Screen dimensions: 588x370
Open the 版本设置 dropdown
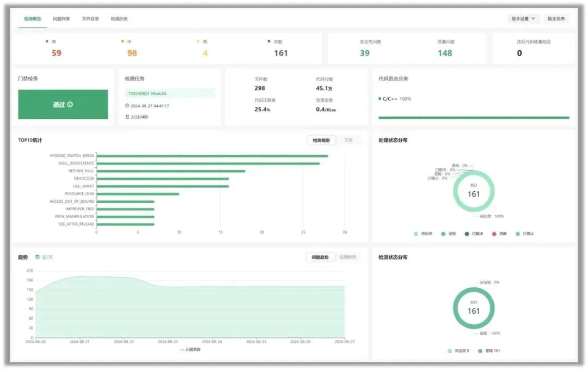[524, 19]
